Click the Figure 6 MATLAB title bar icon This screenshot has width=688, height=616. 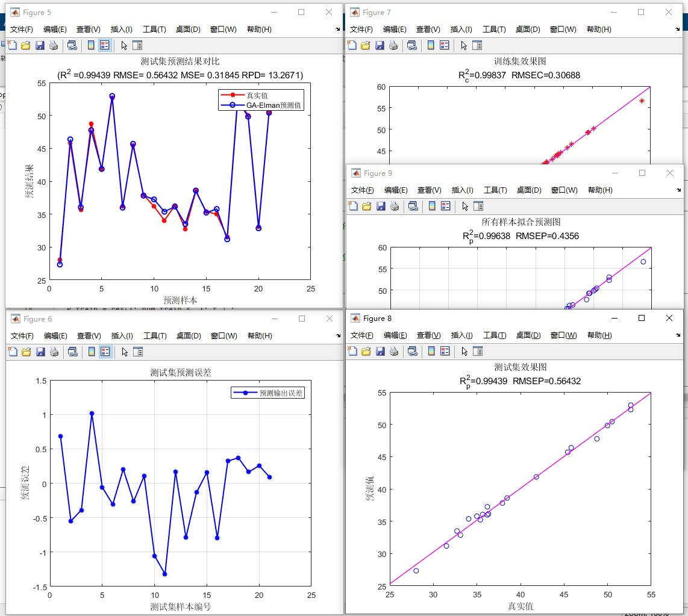coord(15,319)
